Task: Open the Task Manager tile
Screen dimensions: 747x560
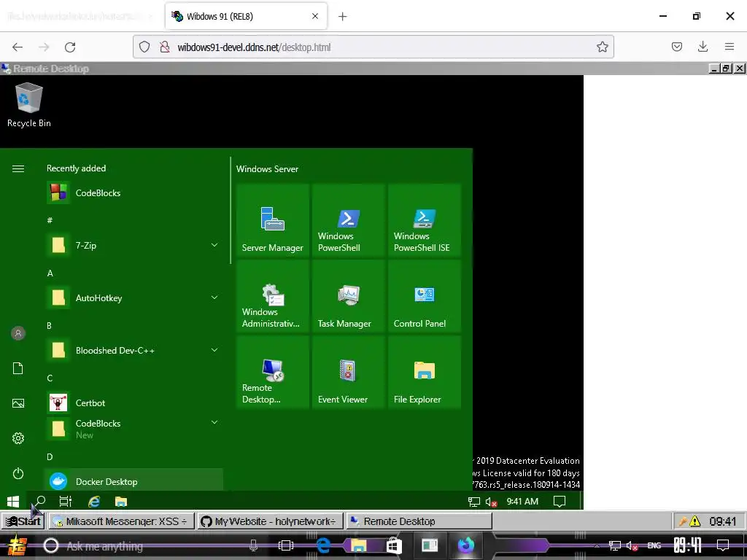Action: point(348,296)
